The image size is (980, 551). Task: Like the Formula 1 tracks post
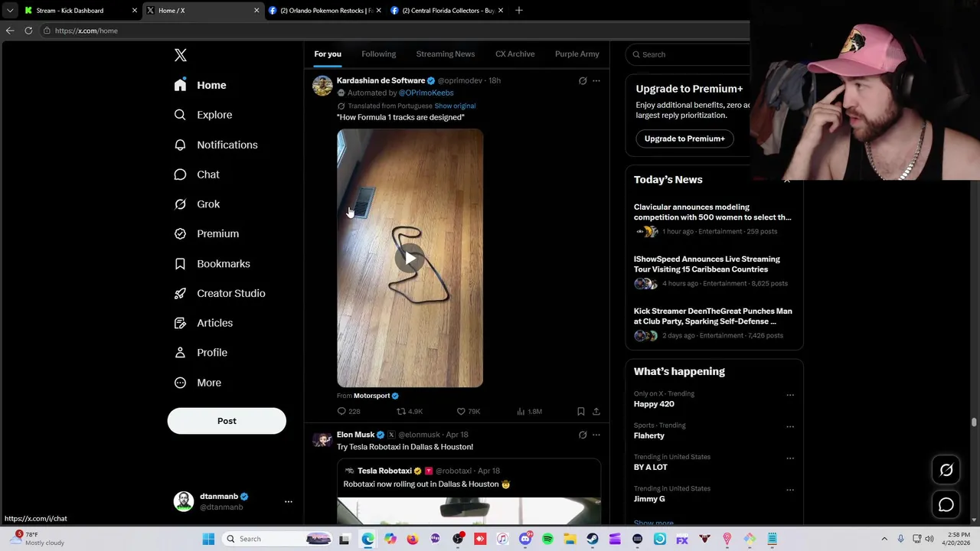point(469,412)
